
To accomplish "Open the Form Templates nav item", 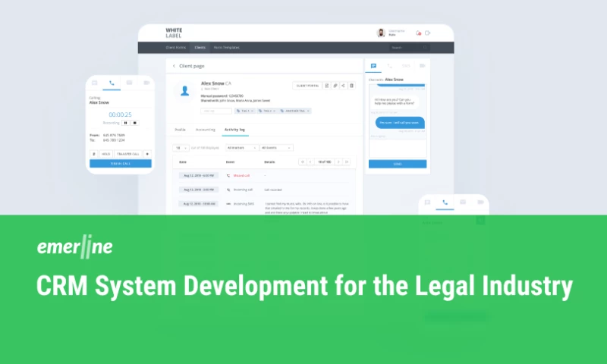I will point(226,48).
